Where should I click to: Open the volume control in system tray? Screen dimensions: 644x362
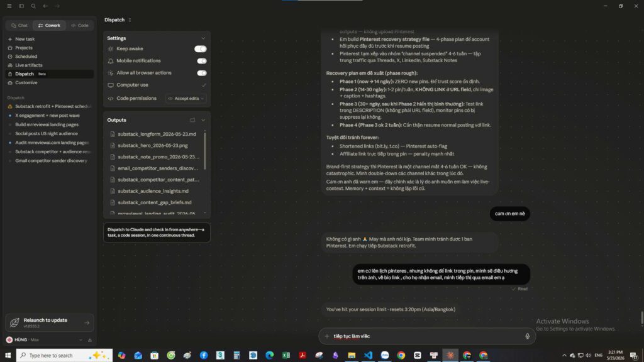[x=589, y=356]
